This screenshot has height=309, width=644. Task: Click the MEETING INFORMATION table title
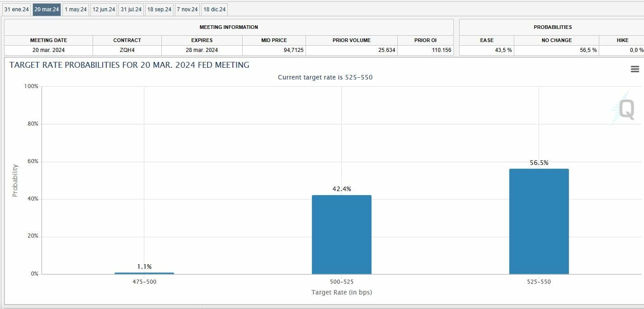coord(229,27)
